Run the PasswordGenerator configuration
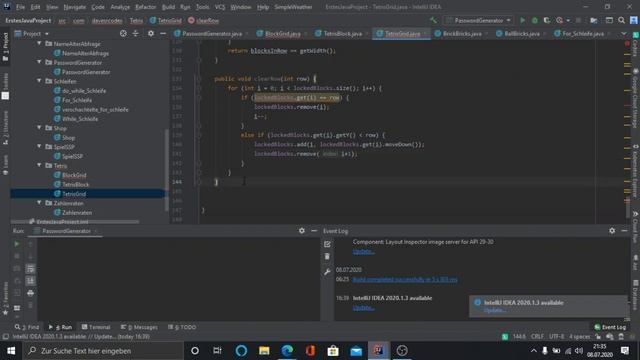This screenshot has height=360, width=640. click(522, 20)
